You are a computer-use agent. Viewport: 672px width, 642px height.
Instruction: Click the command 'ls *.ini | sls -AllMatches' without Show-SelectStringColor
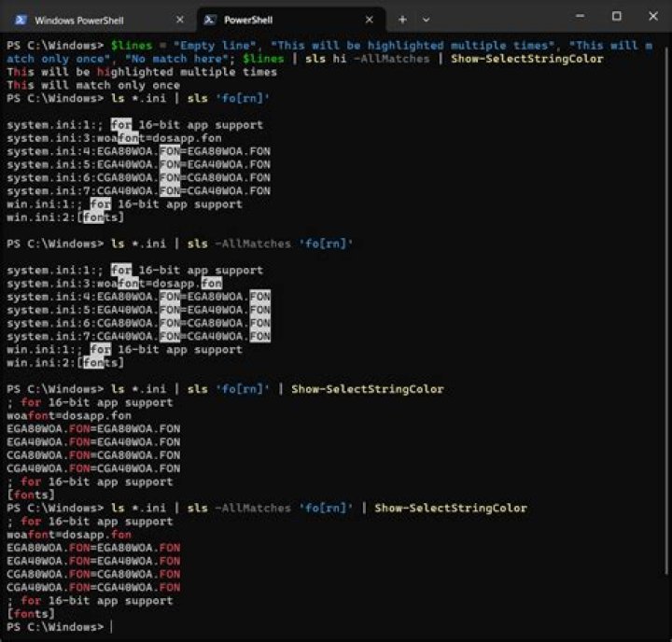[231, 244]
